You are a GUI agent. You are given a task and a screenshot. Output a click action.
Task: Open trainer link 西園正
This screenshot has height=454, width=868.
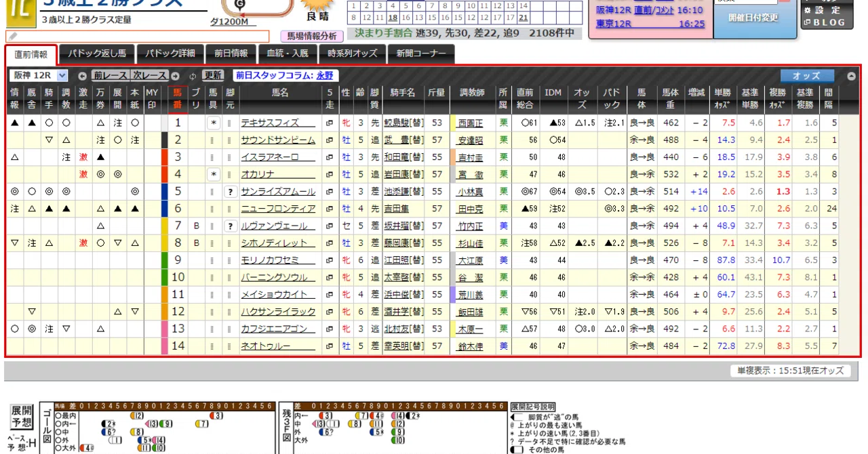click(471, 123)
